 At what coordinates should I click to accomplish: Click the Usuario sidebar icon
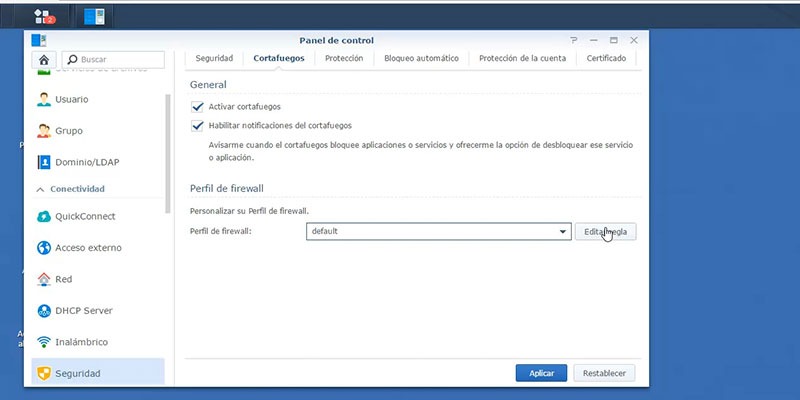[x=44, y=99]
